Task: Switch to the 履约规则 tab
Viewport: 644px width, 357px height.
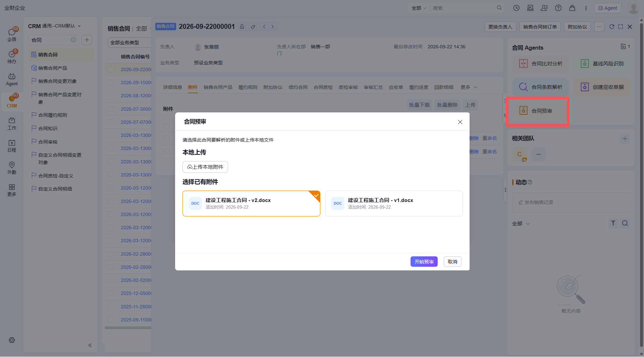Action: click(x=248, y=87)
